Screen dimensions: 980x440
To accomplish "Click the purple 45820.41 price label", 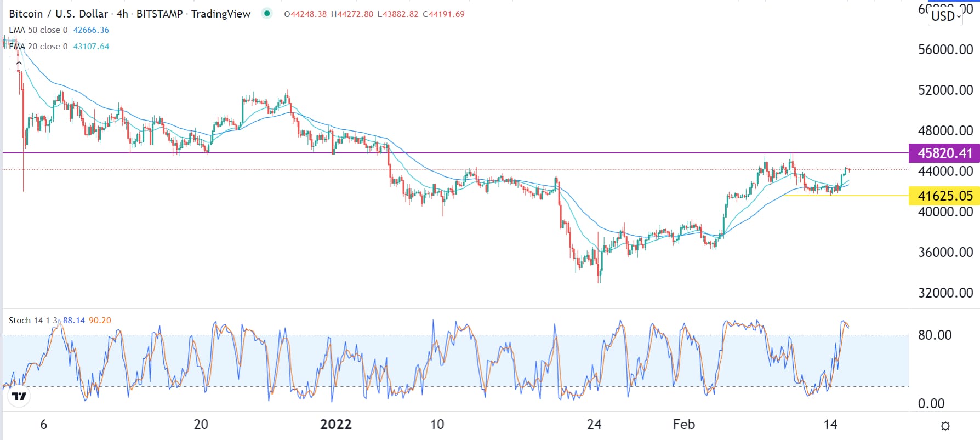I will [x=944, y=153].
